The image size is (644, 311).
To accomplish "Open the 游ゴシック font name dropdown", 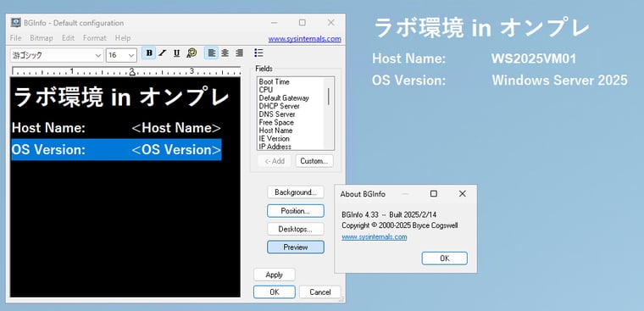I will pyautogui.click(x=57, y=55).
